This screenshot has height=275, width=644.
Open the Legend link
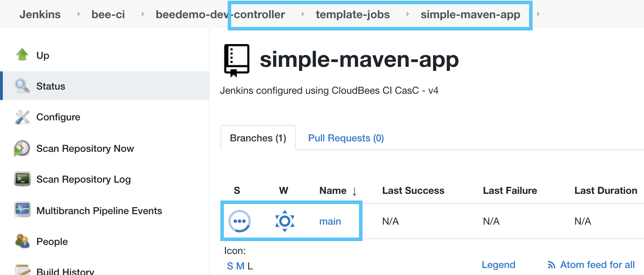pyautogui.click(x=498, y=265)
